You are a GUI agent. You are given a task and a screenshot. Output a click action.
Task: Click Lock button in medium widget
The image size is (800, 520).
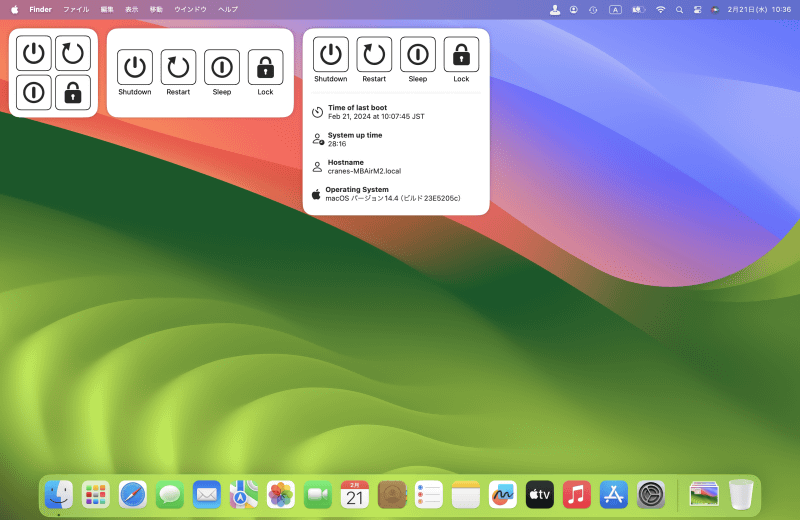(265, 67)
